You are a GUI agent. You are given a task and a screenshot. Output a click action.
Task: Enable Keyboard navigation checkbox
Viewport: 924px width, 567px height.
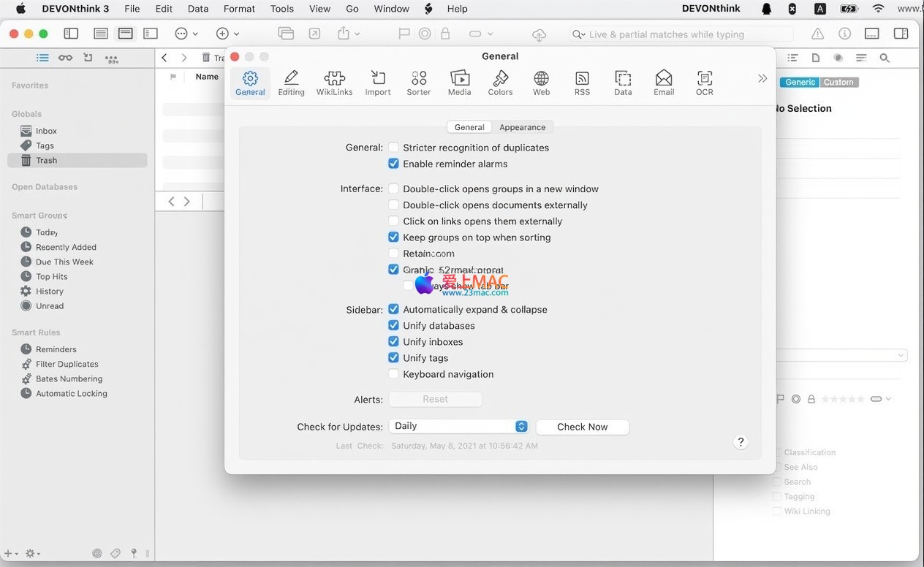394,374
